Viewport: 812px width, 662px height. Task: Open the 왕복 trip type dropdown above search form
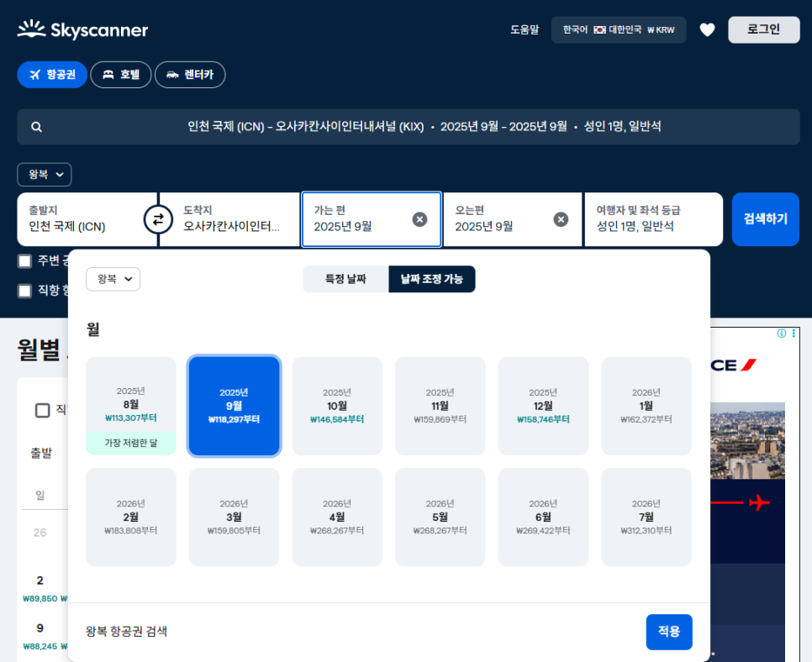[x=45, y=175]
